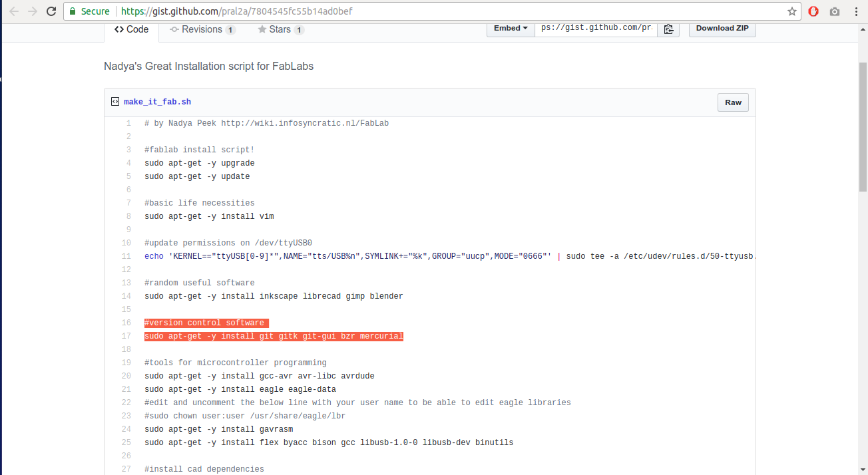Click 'sudo apt-get -y install vim' line

209,216
